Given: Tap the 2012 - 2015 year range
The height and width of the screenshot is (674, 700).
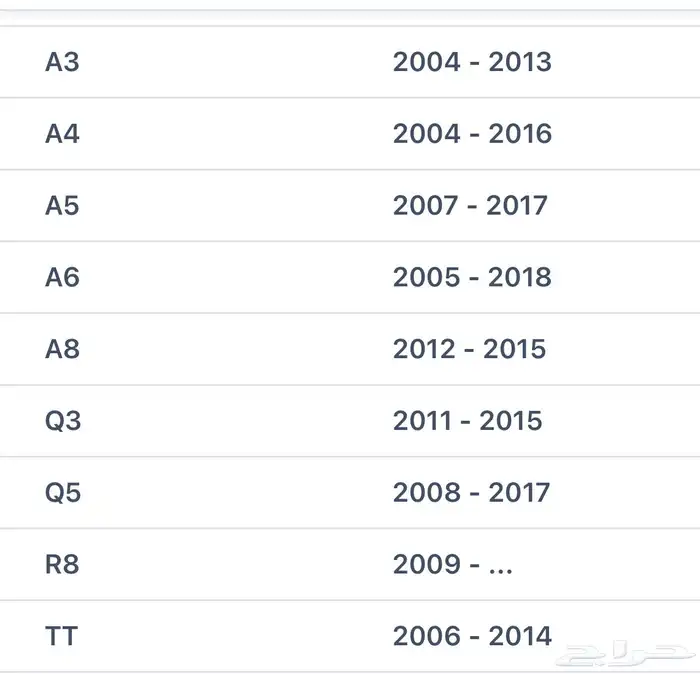Looking at the screenshot, I should [x=469, y=349].
